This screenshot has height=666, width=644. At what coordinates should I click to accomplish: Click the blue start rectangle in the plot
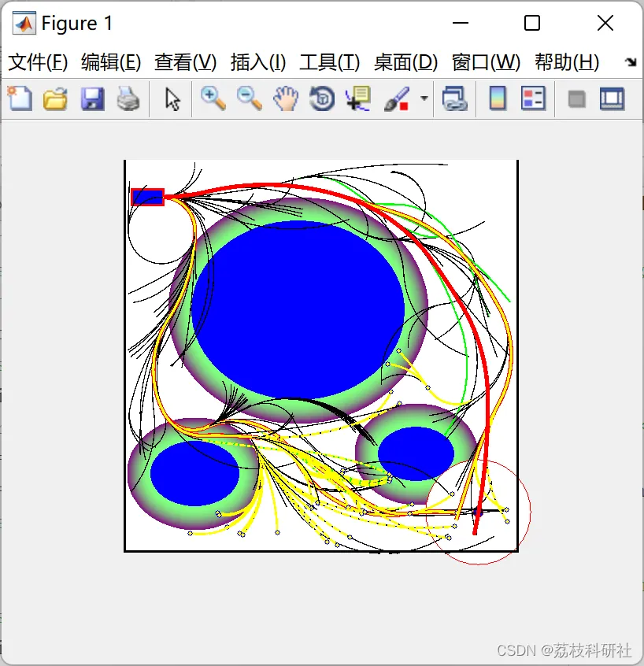[x=148, y=198]
